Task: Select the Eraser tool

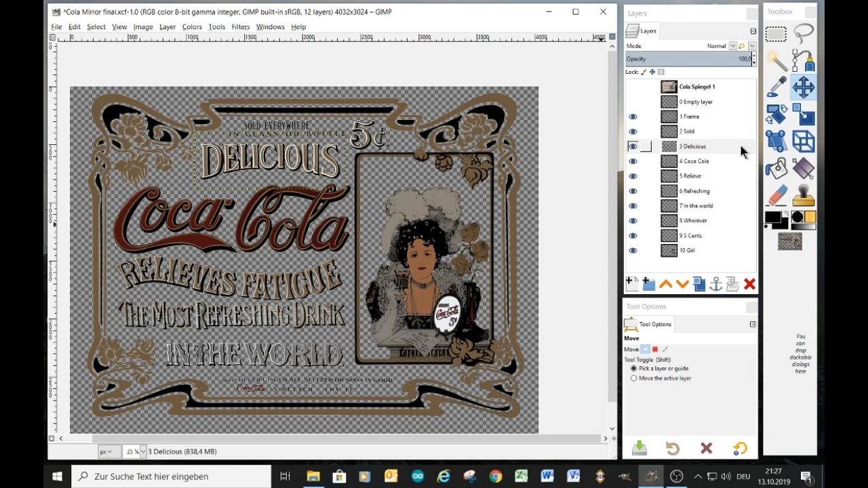Action: (x=776, y=195)
